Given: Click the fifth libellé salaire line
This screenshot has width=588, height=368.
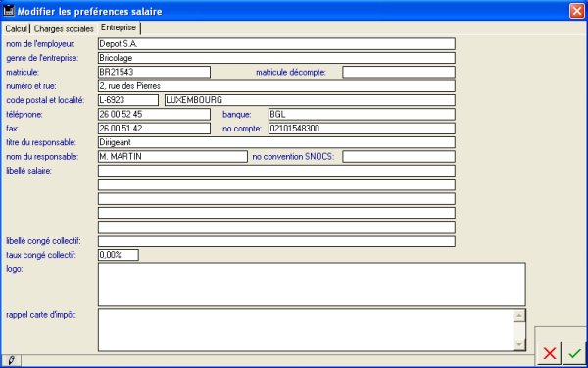Looking at the screenshot, I should coord(276,228).
